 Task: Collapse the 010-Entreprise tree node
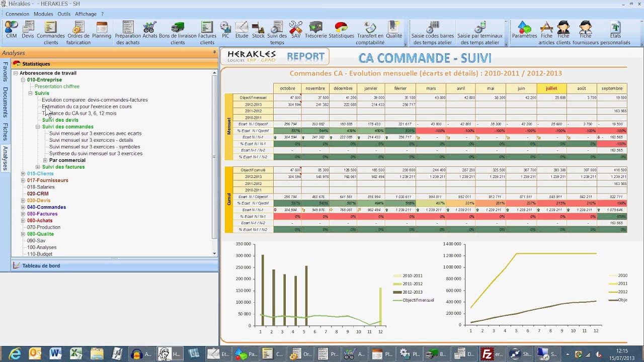pyautogui.click(x=23, y=80)
